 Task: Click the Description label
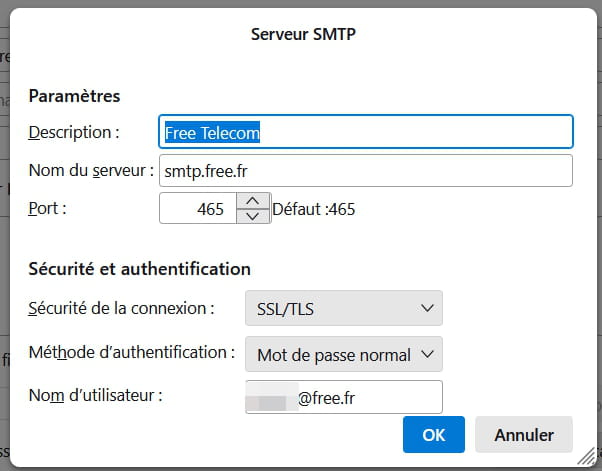pyautogui.click(x=74, y=132)
